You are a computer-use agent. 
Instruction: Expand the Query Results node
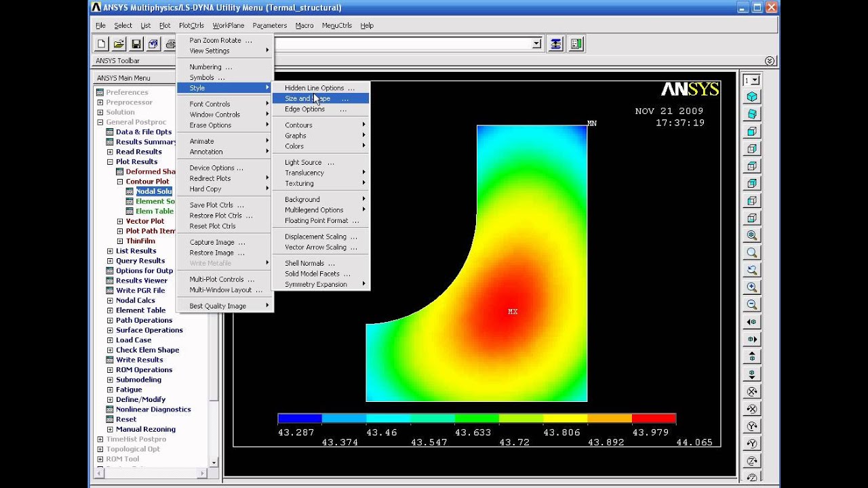point(110,261)
